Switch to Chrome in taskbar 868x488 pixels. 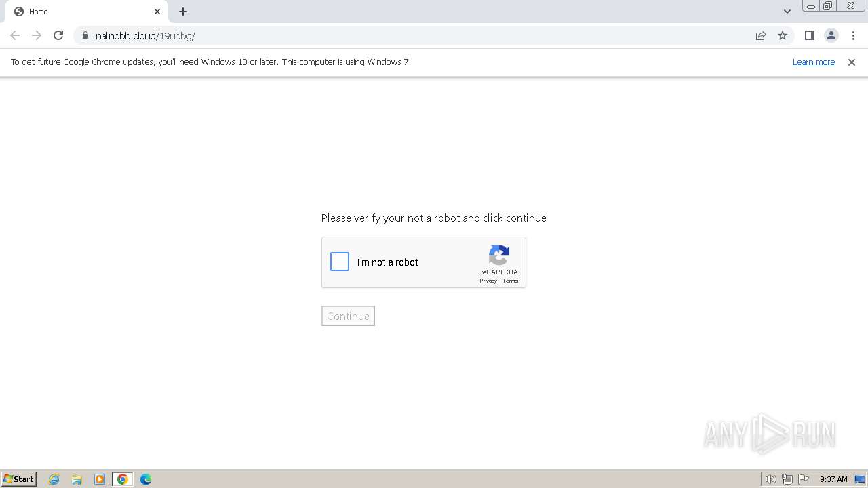point(123,479)
